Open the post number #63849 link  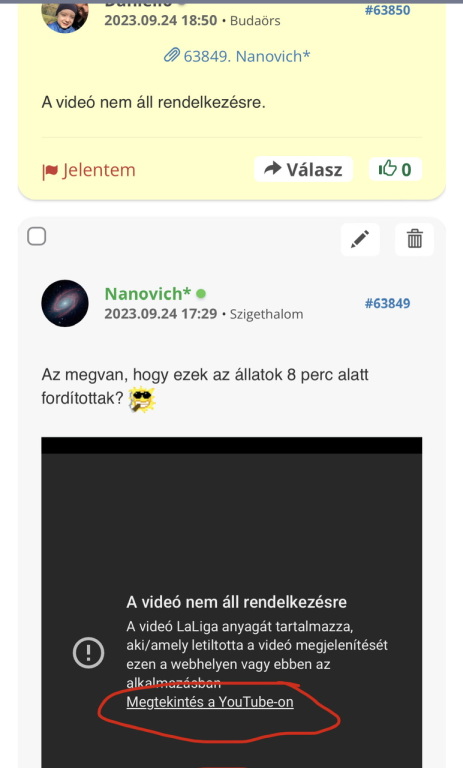click(387, 303)
